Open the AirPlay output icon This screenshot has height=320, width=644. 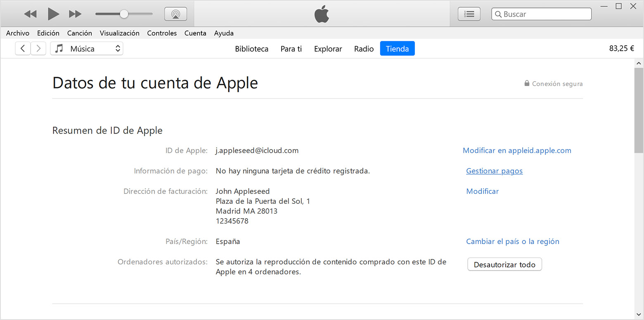175,14
